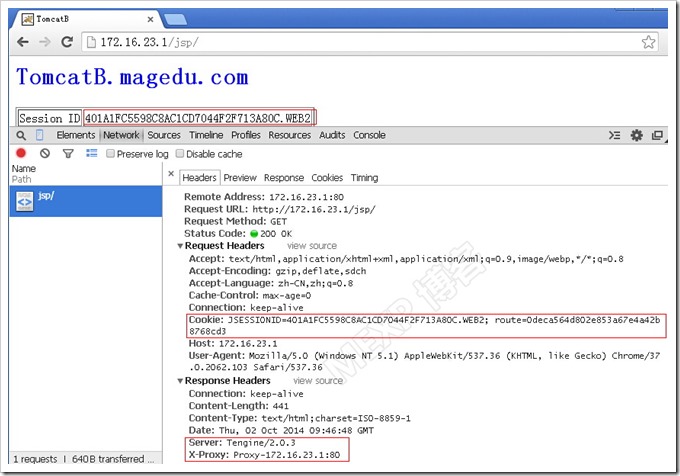Switch to Audits panel
The image size is (680, 476).
332,135
